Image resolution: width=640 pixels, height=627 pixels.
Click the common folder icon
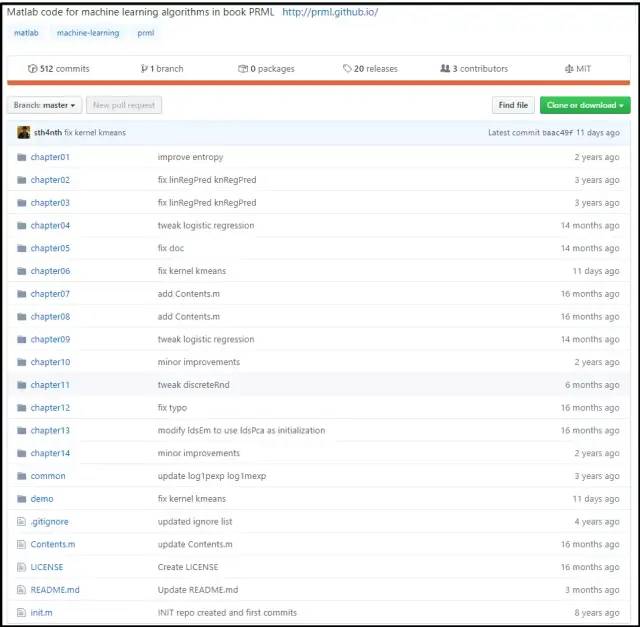coord(22,476)
